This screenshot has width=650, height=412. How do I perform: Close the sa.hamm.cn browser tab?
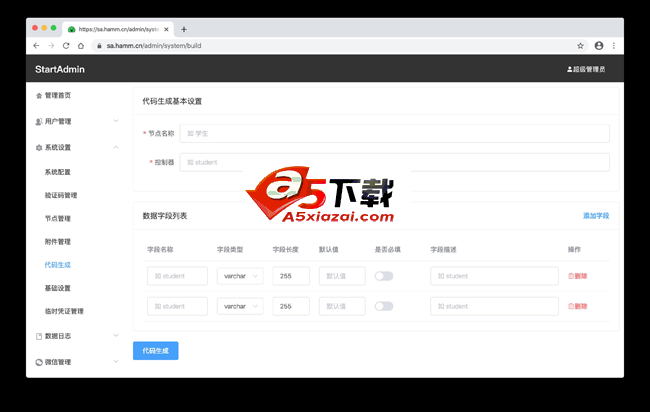[166, 29]
